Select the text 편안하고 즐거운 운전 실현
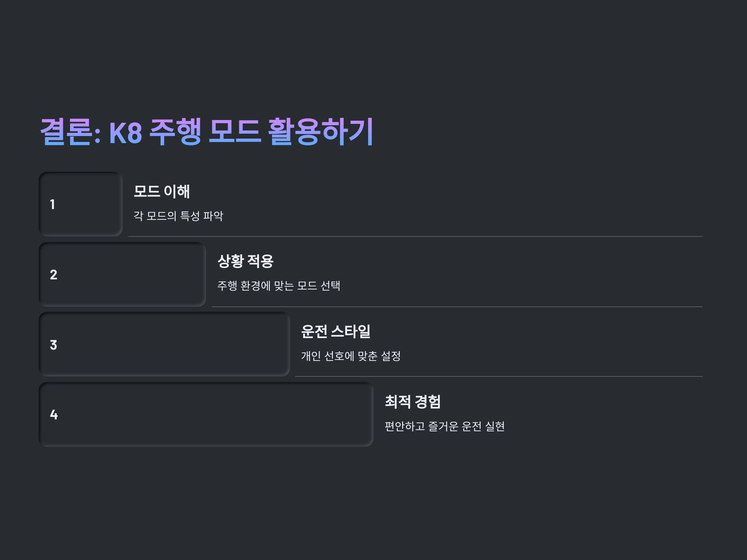Image resolution: width=747 pixels, height=560 pixels. pos(445,426)
